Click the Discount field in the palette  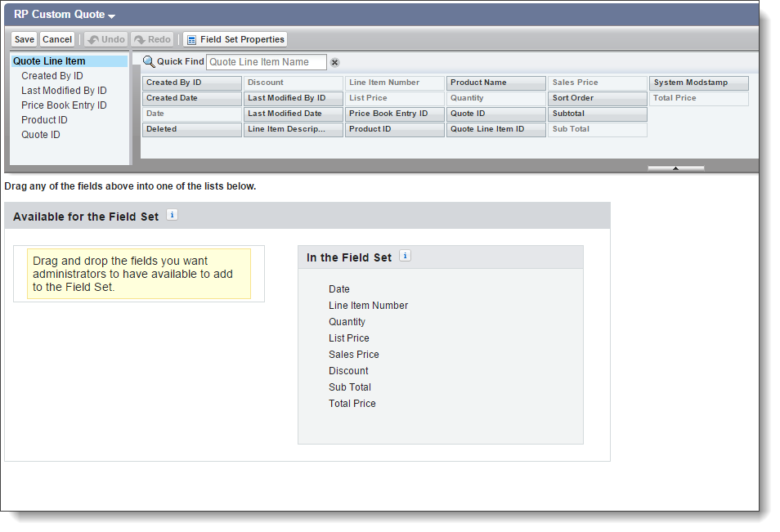click(294, 83)
